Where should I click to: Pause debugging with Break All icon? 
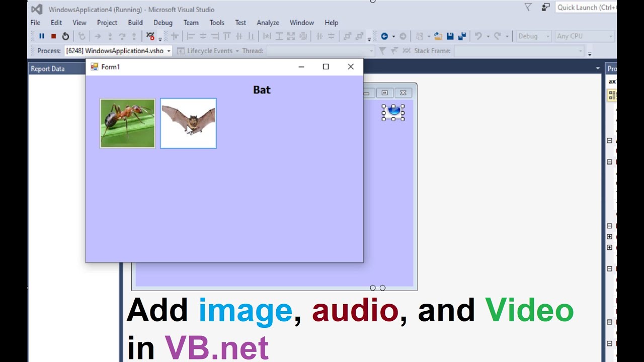42,36
